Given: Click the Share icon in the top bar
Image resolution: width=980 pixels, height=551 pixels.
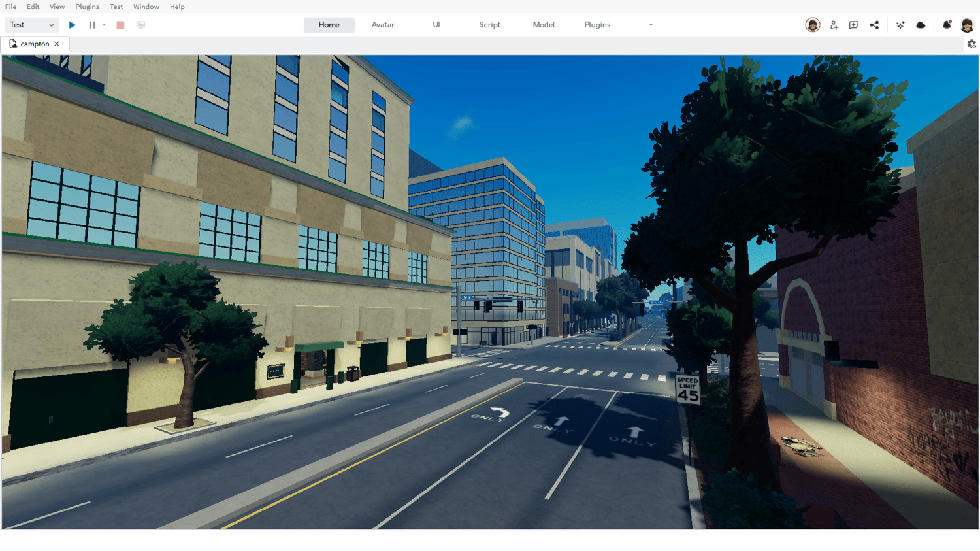Looking at the screenshot, I should (x=875, y=24).
